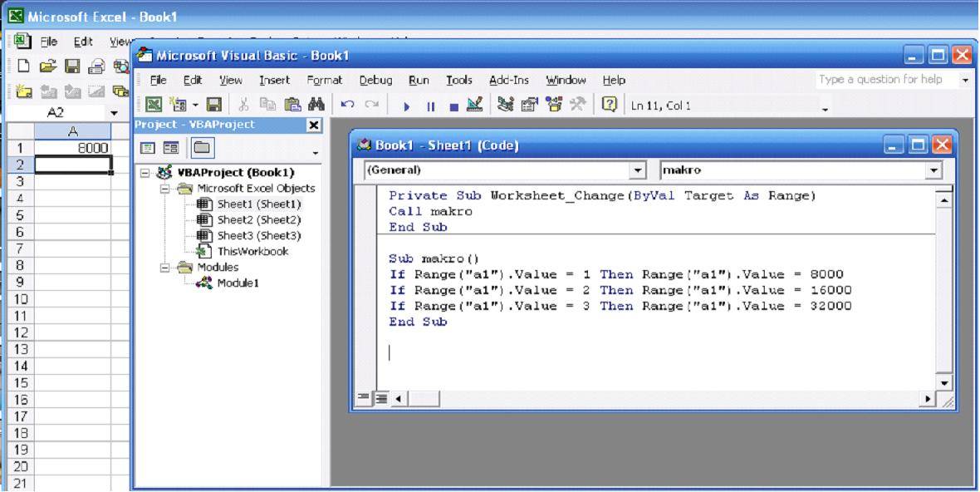Toggle Design Mode icon
Image resolution: width=980 pixels, height=492 pixels.
[x=475, y=105]
